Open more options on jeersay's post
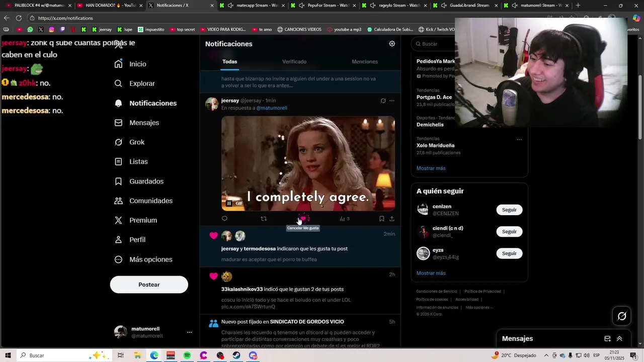This screenshot has width=644, height=362. point(392,101)
